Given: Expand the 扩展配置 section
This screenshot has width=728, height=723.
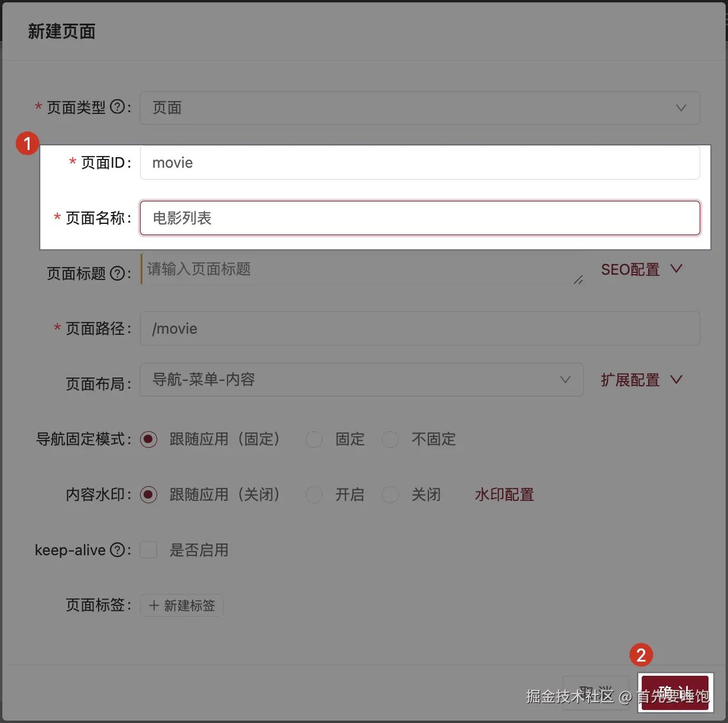Looking at the screenshot, I should (642, 380).
